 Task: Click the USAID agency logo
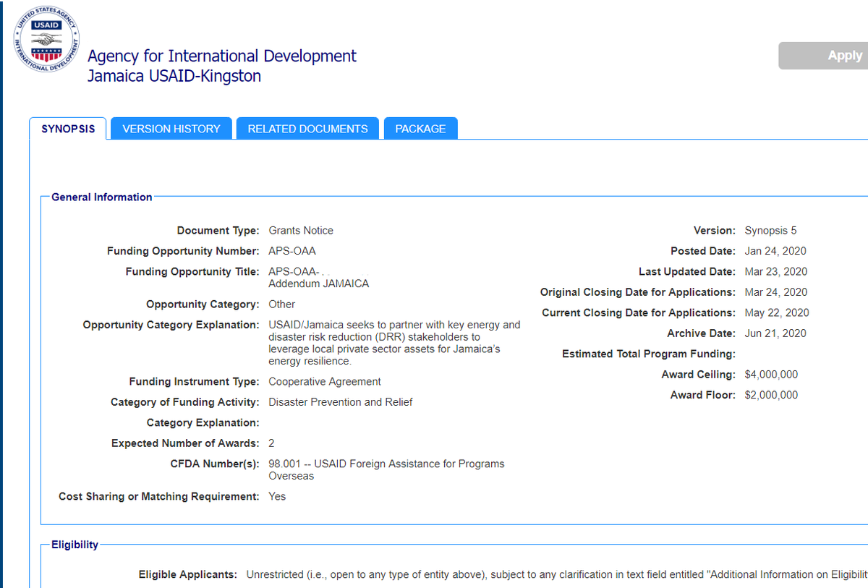point(46,38)
